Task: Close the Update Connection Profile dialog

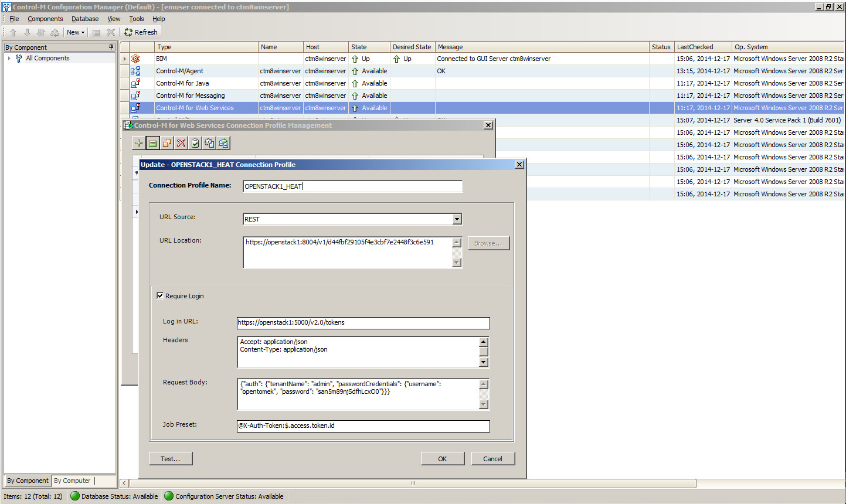Action: (519, 165)
